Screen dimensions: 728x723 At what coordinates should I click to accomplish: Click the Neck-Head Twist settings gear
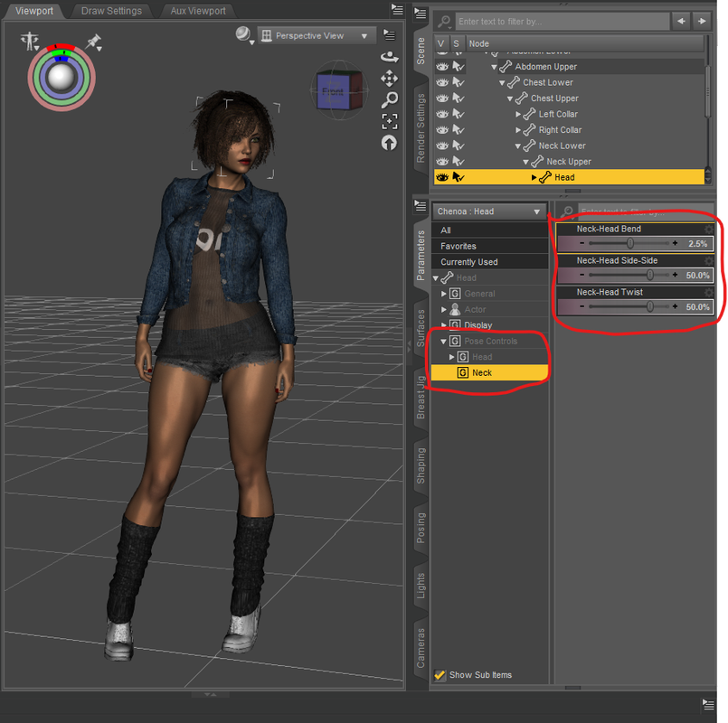pos(708,292)
